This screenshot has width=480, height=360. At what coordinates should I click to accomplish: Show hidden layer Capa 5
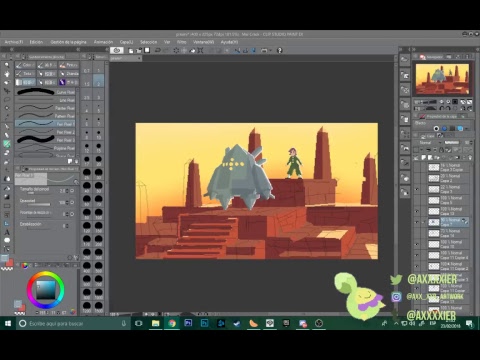pos(417,200)
